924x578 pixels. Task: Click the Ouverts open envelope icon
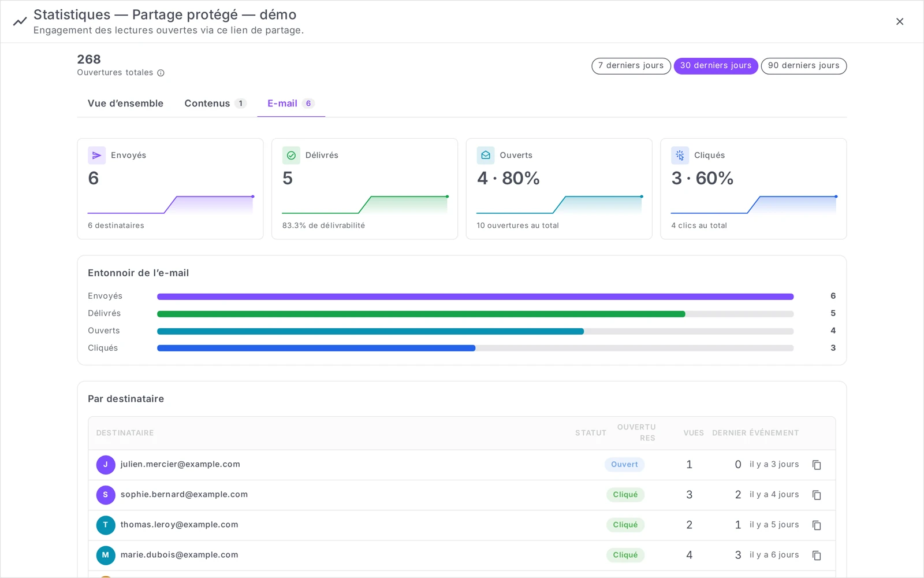(486, 155)
